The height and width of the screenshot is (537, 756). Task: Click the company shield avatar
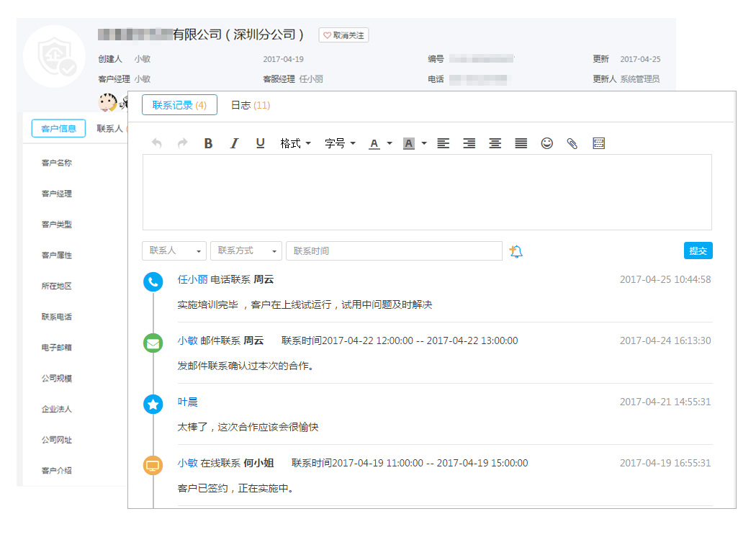55,56
